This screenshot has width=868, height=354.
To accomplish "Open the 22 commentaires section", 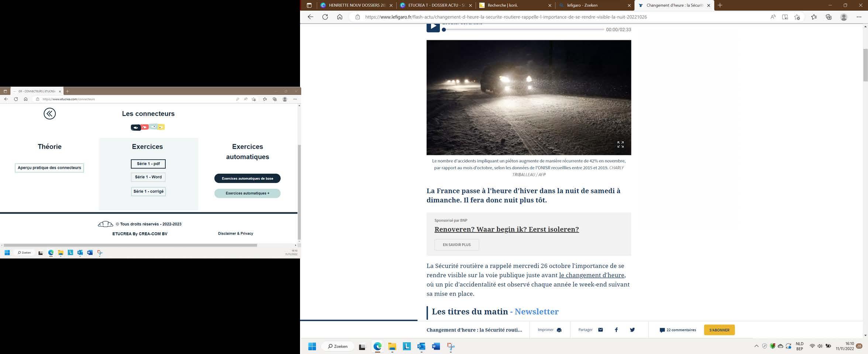I will pos(678,330).
